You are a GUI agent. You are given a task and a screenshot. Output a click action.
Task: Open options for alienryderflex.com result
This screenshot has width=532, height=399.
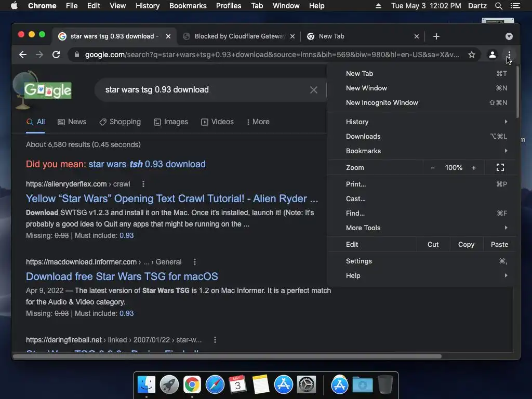pos(143,184)
